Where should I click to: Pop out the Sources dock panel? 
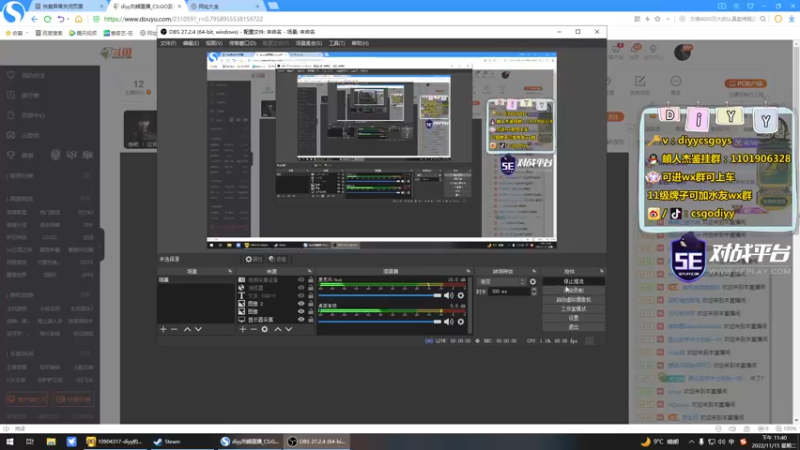click(310, 271)
